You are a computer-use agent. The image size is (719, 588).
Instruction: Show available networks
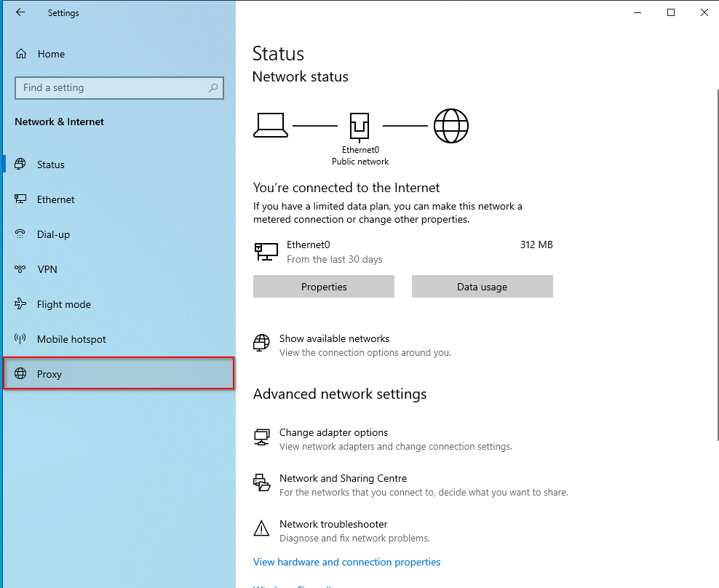[334, 339]
